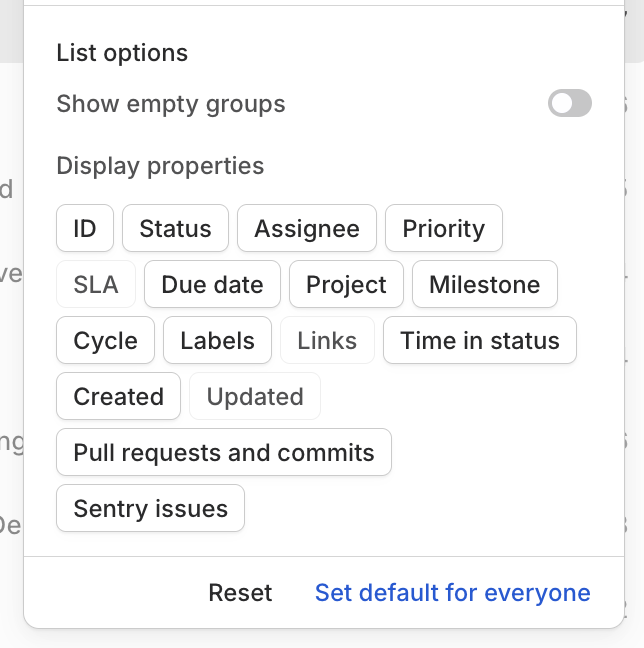
Task: Toggle the Milestone property chip
Action: click(x=485, y=284)
